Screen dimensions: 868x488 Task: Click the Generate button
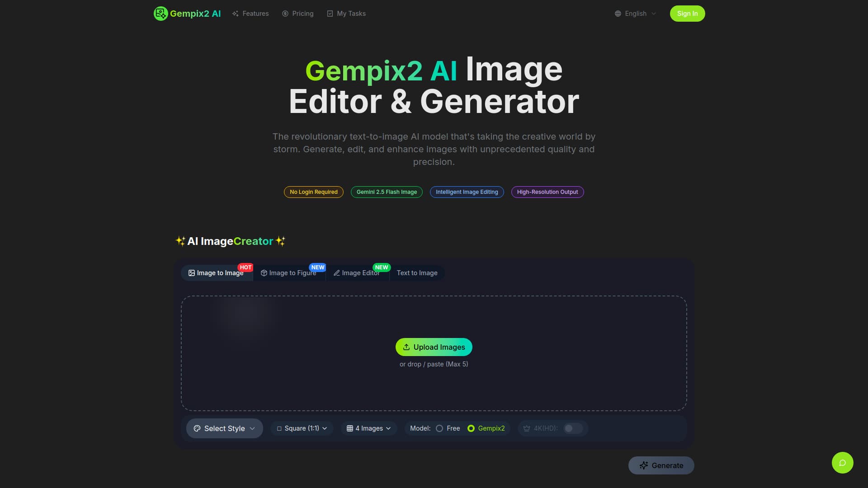point(661,465)
